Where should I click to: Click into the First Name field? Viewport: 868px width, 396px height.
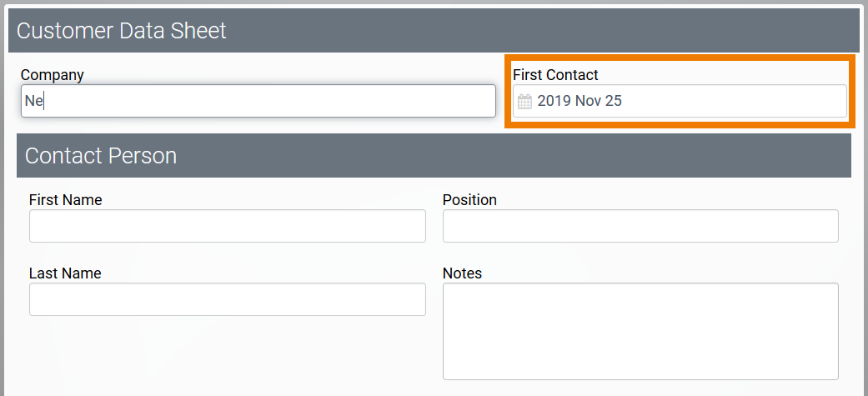pos(227,226)
